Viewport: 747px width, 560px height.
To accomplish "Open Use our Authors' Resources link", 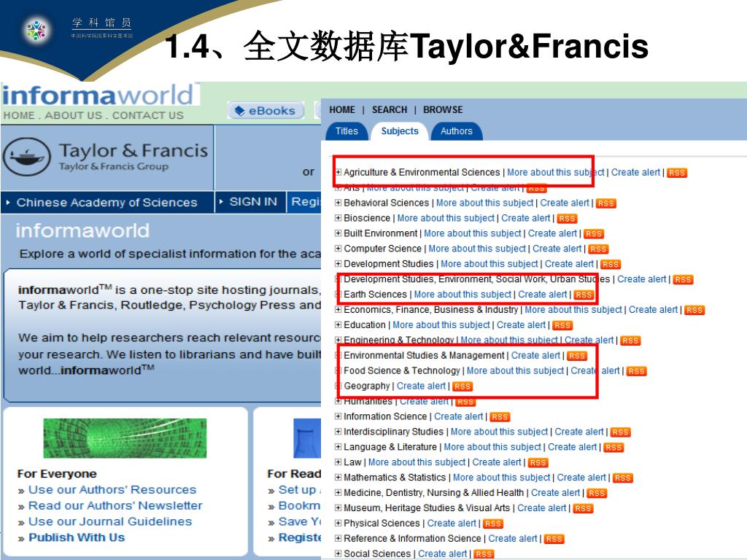I will pyautogui.click(x=112, y=489).
